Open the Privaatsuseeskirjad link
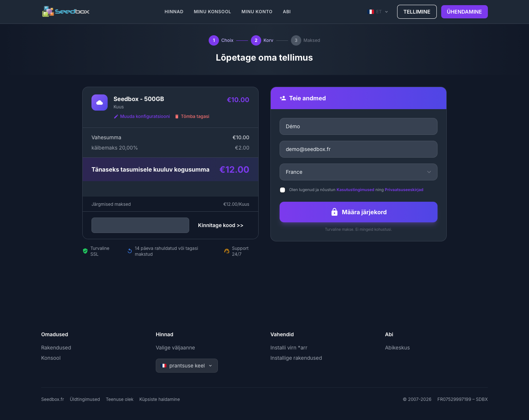Image resolution: width=529 pixels, height=420 pixels. pos(404,190)
